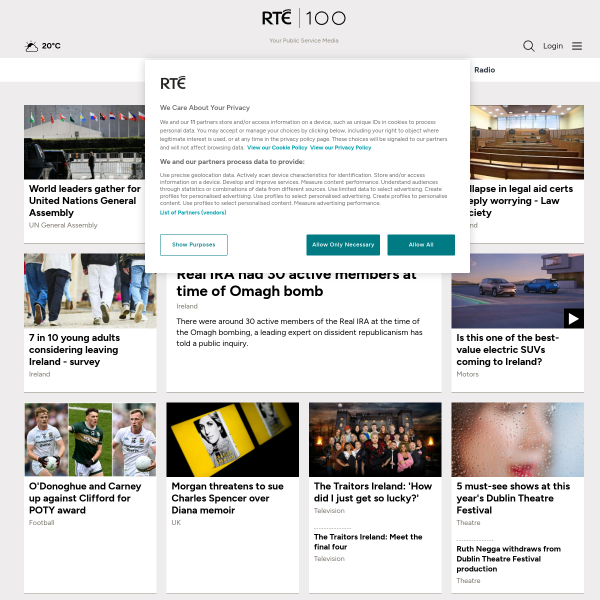This screenshot has width=600, height=600.
Task: Click the RTÉ logo in privacy dialog
Action: tap(173, 83)
